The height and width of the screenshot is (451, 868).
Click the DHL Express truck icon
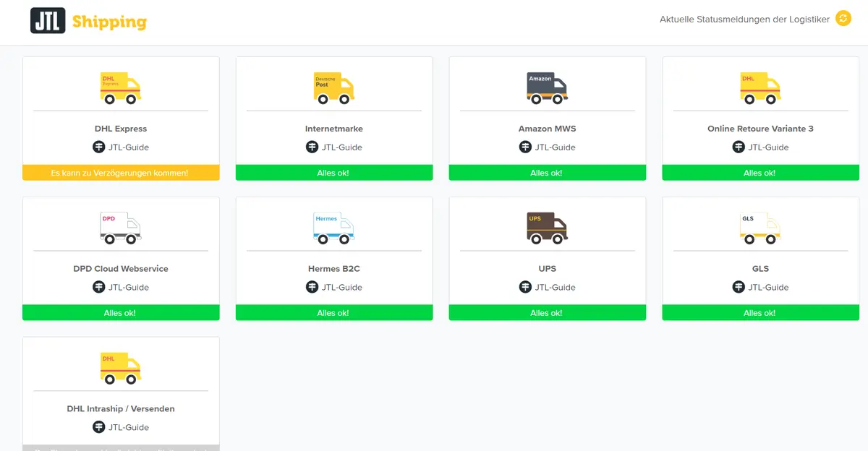pos(121,88)
